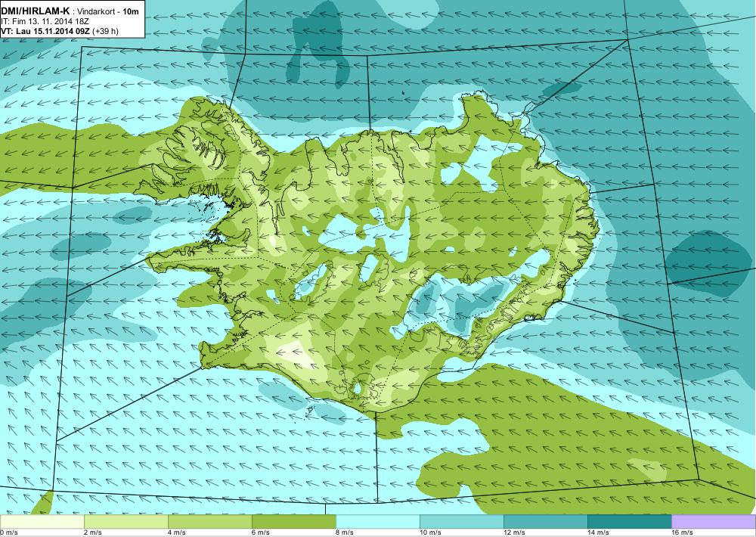Click the '(+39 h)' forecast offset text
Image resolution: width=756 pixels, height=537 pixels.
click(105, 31)
